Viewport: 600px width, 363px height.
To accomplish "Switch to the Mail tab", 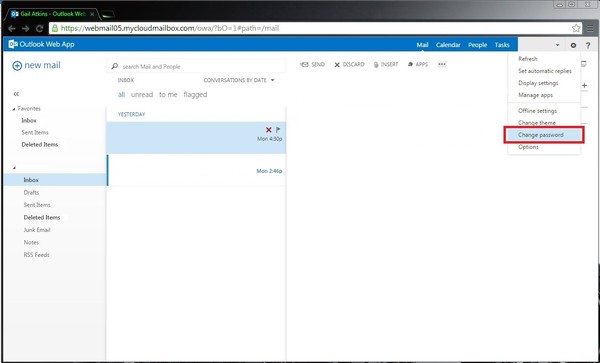I will 422,45.
